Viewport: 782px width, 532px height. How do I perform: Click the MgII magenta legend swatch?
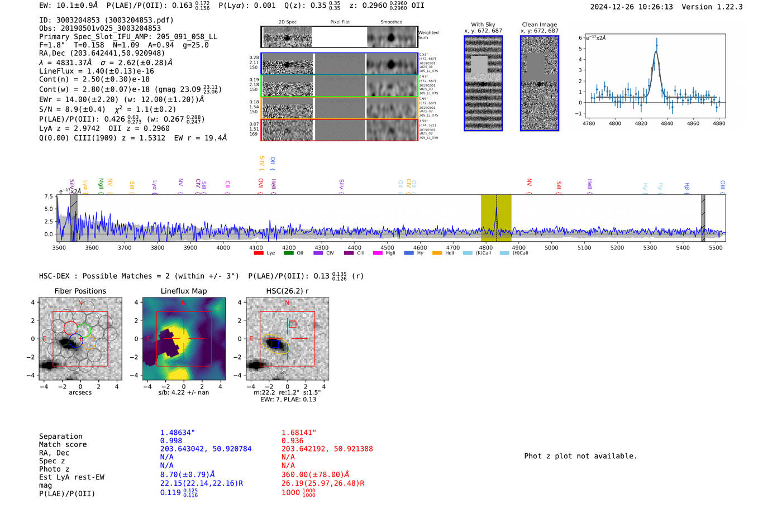[x=378, y=253]
